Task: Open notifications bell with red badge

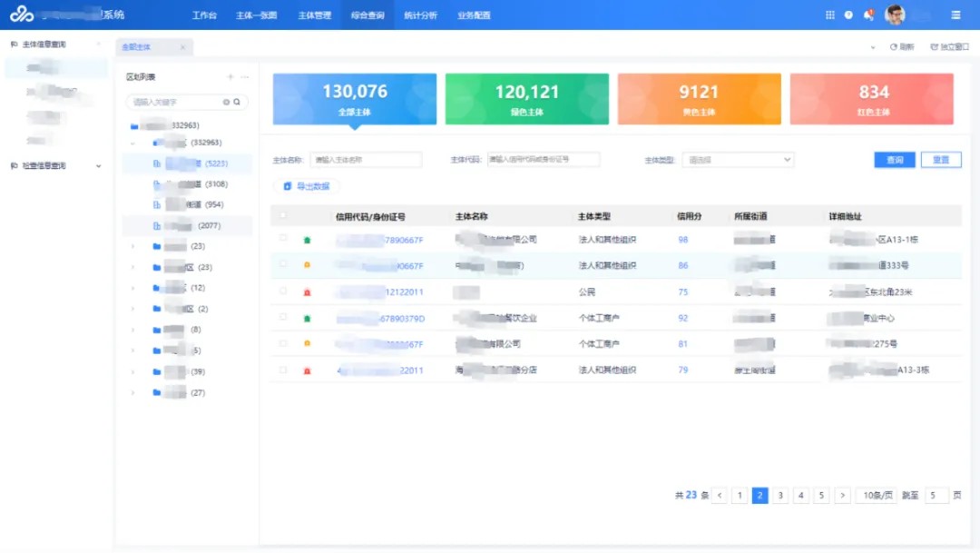Action: click(x=868, y=15)
